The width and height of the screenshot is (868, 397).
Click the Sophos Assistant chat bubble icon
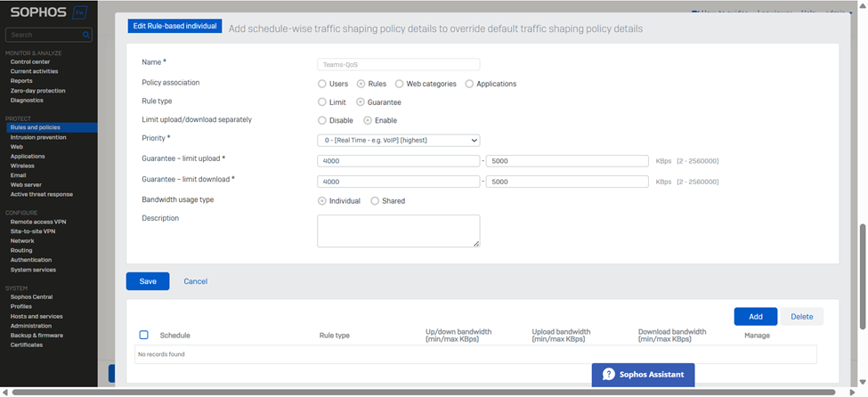click(x=609, y=375)
